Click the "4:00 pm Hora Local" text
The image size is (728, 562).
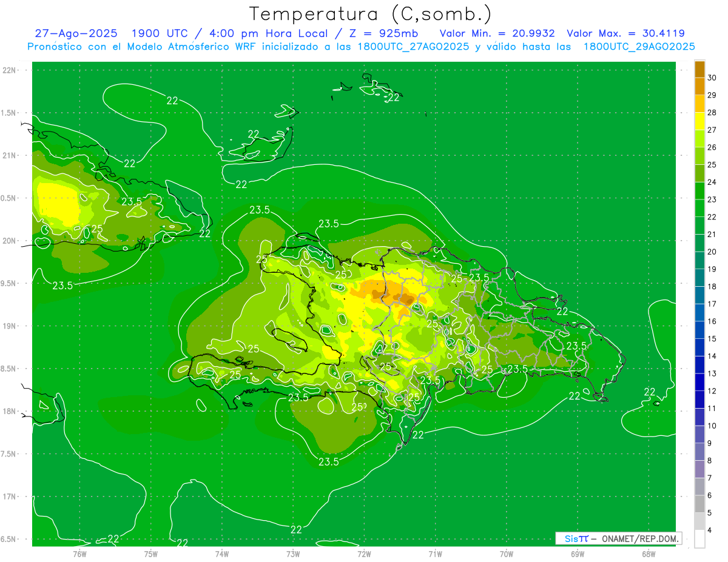tap(268, 33)
